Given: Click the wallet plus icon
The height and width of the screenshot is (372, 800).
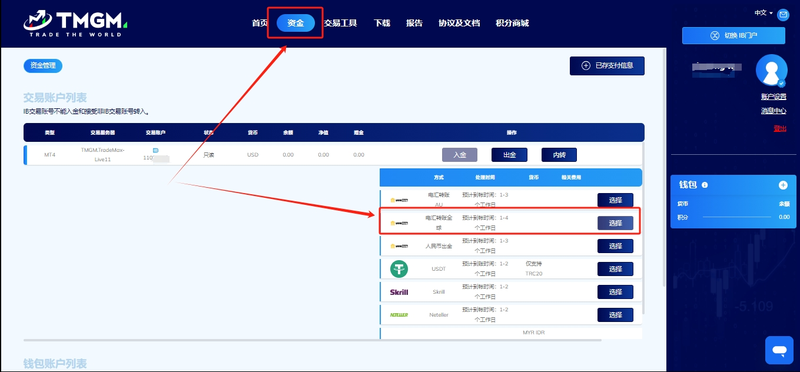Looking at the screenshot, I should 783,185.
